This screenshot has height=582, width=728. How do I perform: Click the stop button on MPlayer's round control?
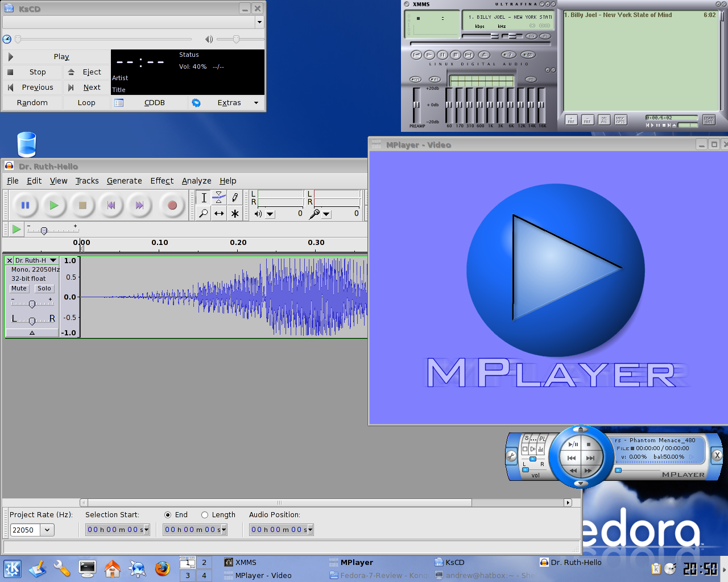pos(589,444)
